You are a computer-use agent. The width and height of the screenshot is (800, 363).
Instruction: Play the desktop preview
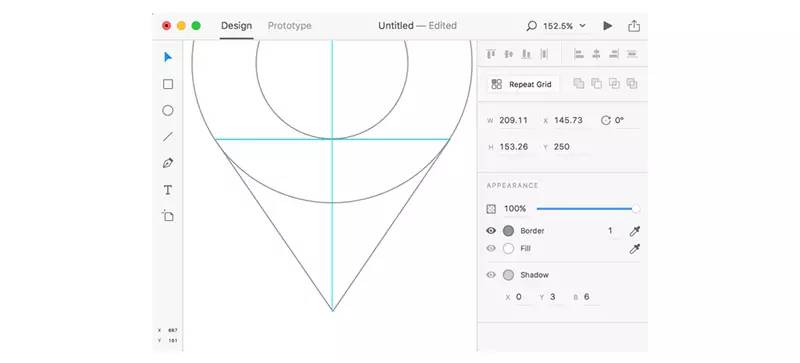point(608,26)
